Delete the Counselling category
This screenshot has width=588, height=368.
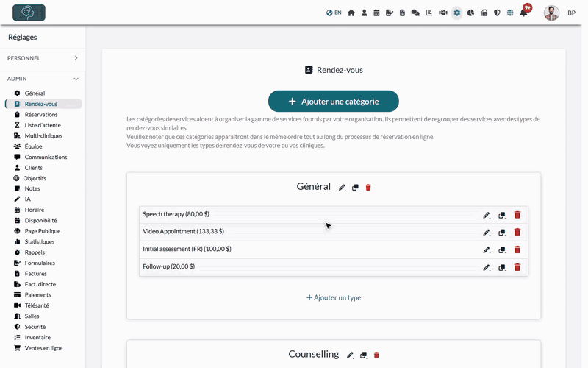click(x=376, y=355)
